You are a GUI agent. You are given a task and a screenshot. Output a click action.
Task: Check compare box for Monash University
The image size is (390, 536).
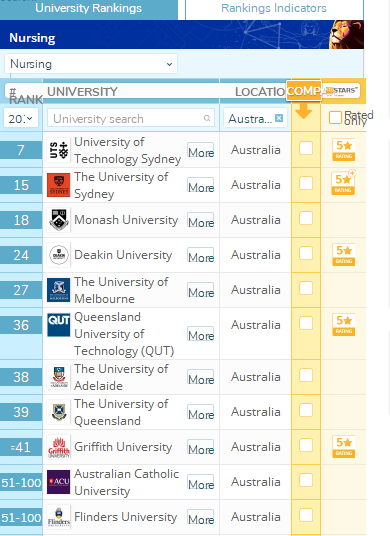point(306,218)
